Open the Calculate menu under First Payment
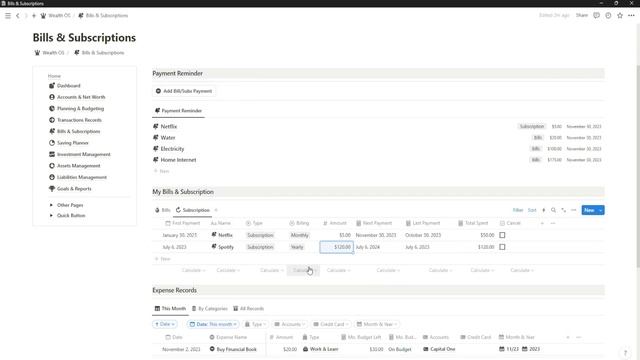 (193, 270)
